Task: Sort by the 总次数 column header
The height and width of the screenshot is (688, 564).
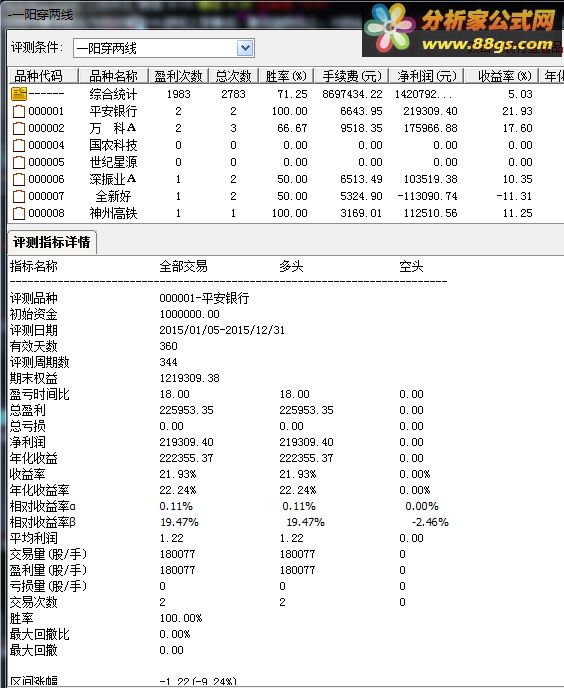Action: click(233, 76)
